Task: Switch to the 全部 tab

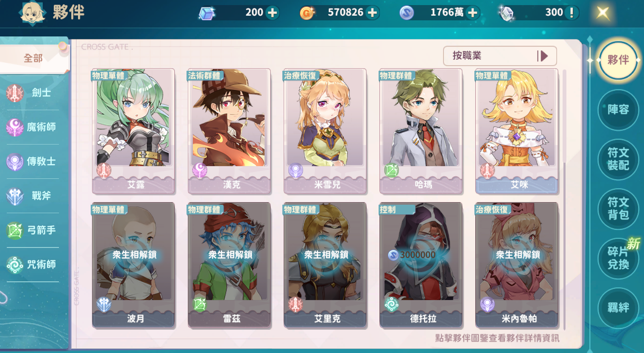Action: 33,58
